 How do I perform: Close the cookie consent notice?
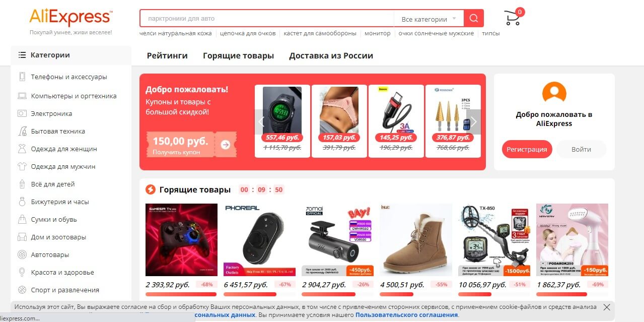pyautogui.click(x=607, y=307)
